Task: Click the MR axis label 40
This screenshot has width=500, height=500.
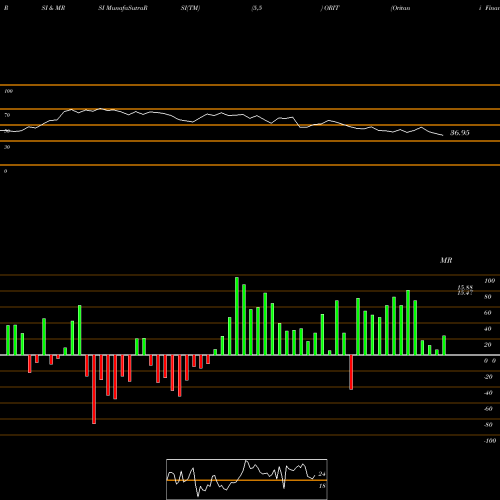Action: (x=488, y=329)
